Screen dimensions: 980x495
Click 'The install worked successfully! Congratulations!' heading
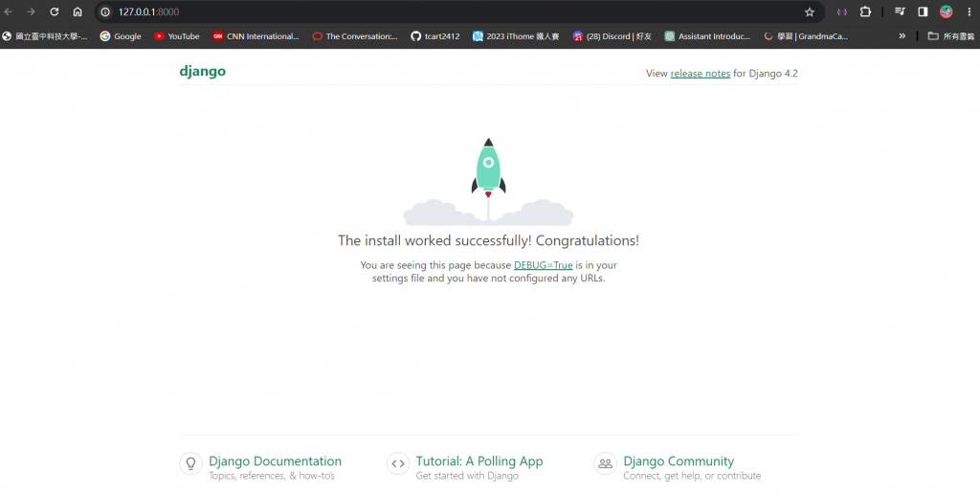coord(488,240)
